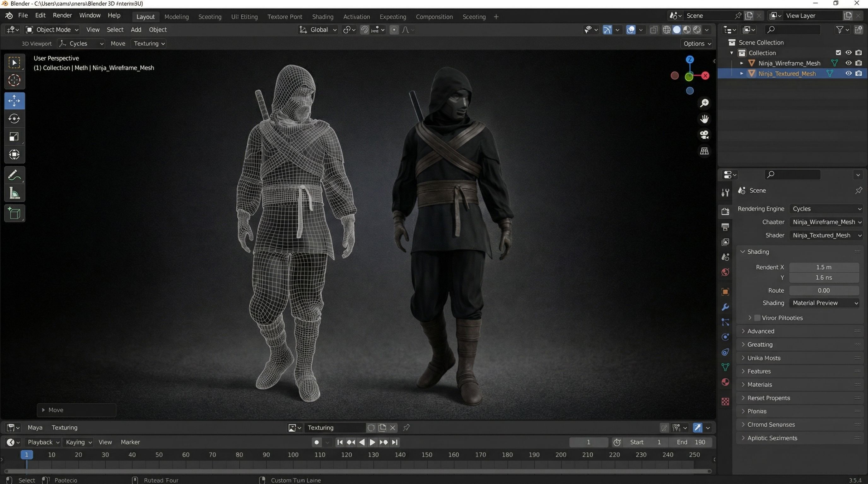Activate the Rotate tool
The width and height of the screenshot is (868, 484).
point(14,119)
